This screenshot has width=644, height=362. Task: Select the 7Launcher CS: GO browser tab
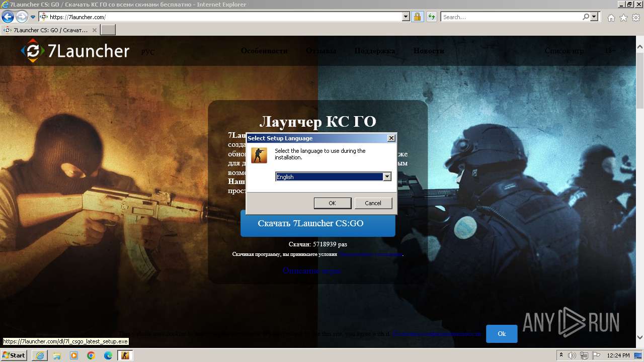click(x=50, y=30)
